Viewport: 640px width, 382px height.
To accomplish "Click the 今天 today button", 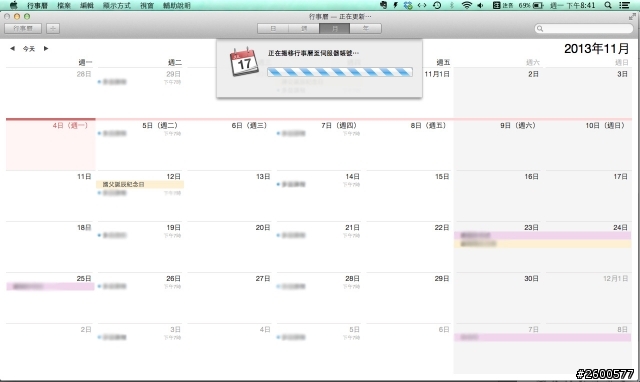I will [x=29, y=49].
